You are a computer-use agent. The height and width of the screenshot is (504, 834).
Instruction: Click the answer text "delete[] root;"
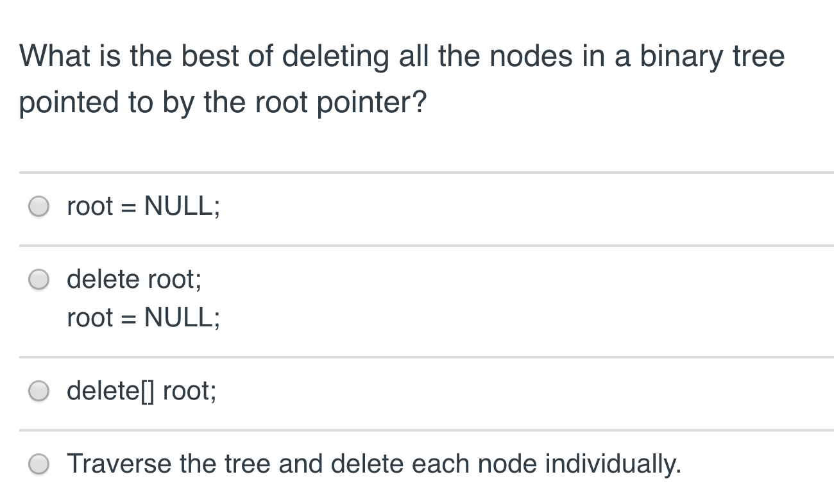coord(142,391)
